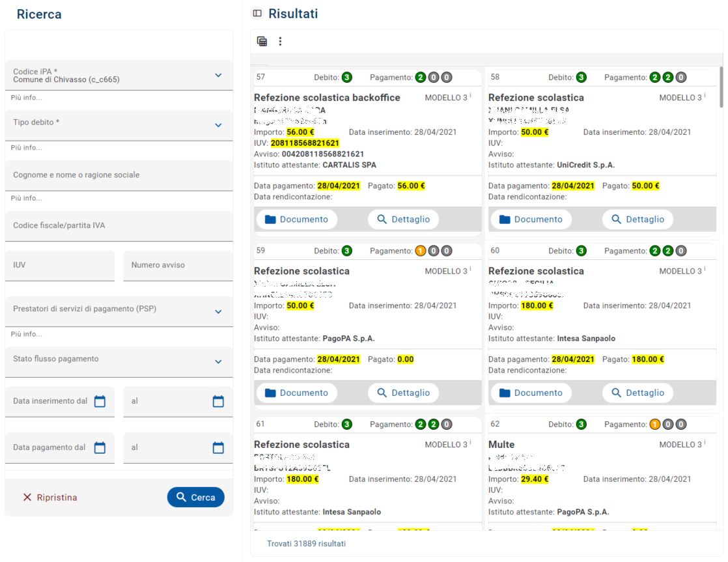Click Ripristina to reset the form
This screenshot has height=562, width=728.
tap(50, 498)
